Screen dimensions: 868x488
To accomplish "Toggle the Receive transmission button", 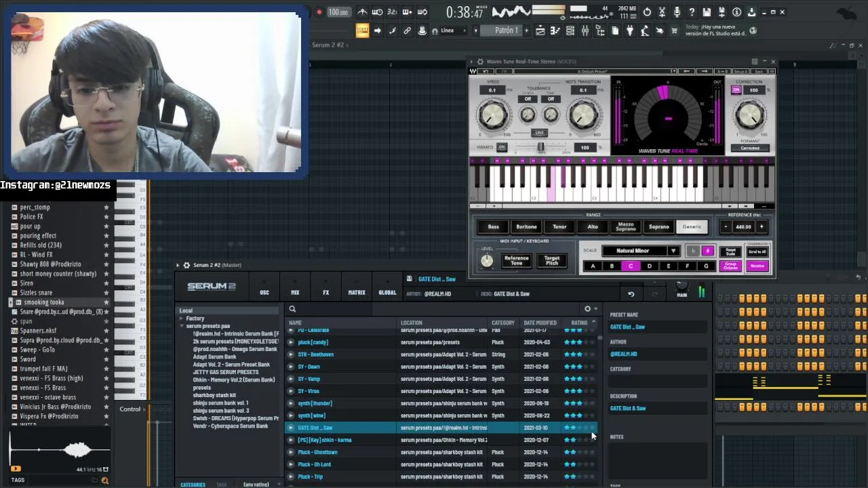I will click(757, 266).
